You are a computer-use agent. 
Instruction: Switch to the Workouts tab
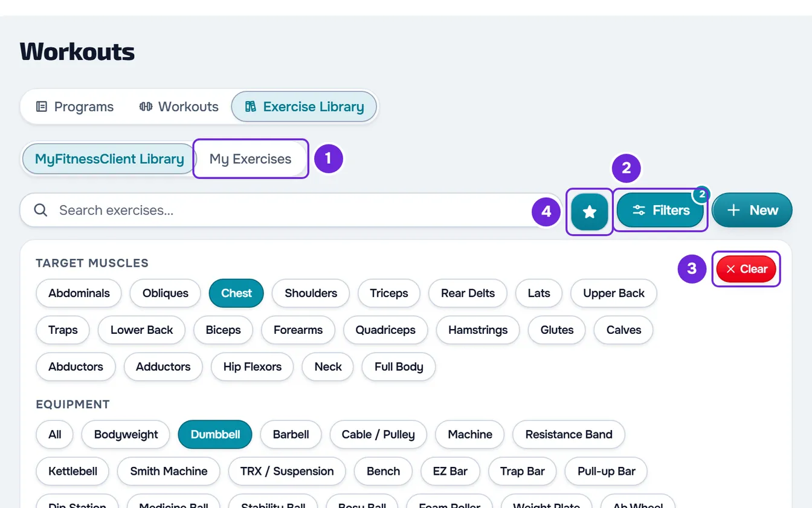(179, 107)
